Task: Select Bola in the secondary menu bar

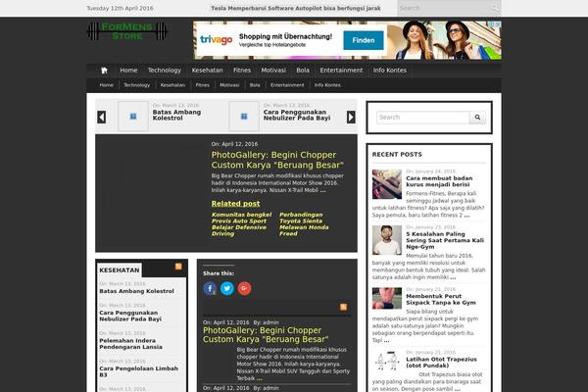Action: pyautogui.click(x=255, y=85)
